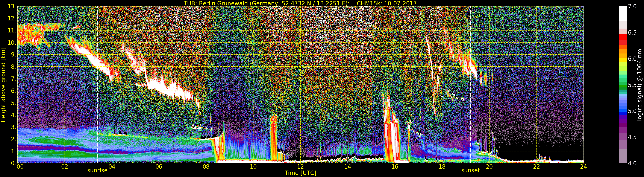The height and width of the screenshot is (177, 644).
Task: Pick the purple colorbar band near 4.5
Action: 623,136
